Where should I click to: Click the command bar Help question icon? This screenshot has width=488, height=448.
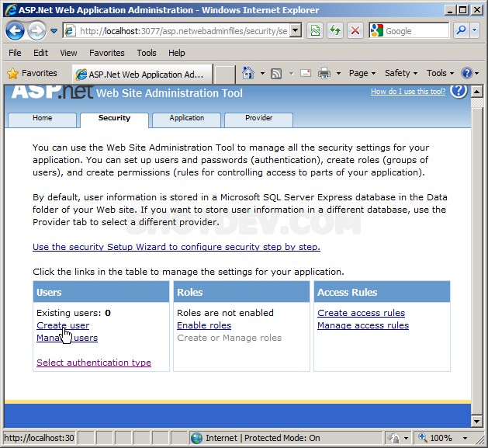point(467,73)
